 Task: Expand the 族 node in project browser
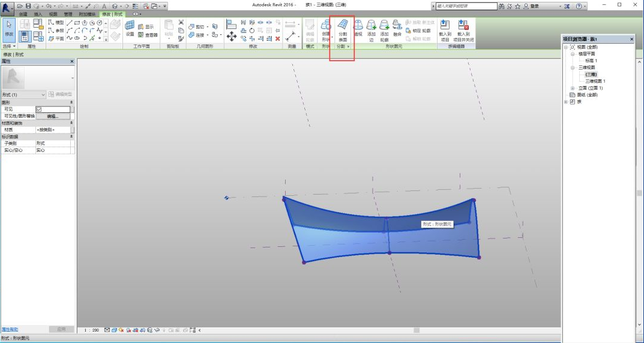pyautogui.click(x=565, y=102)
